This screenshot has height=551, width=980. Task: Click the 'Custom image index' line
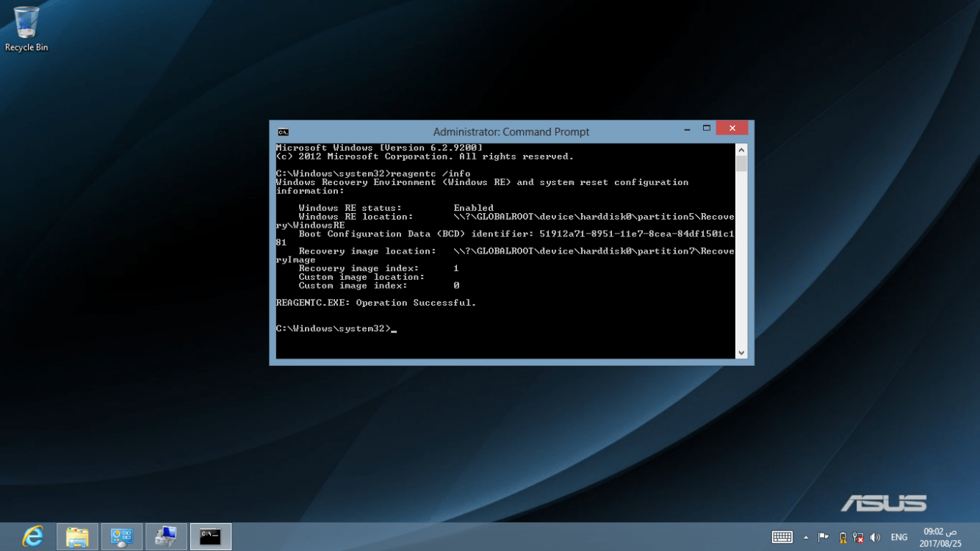tap(378, 286)
